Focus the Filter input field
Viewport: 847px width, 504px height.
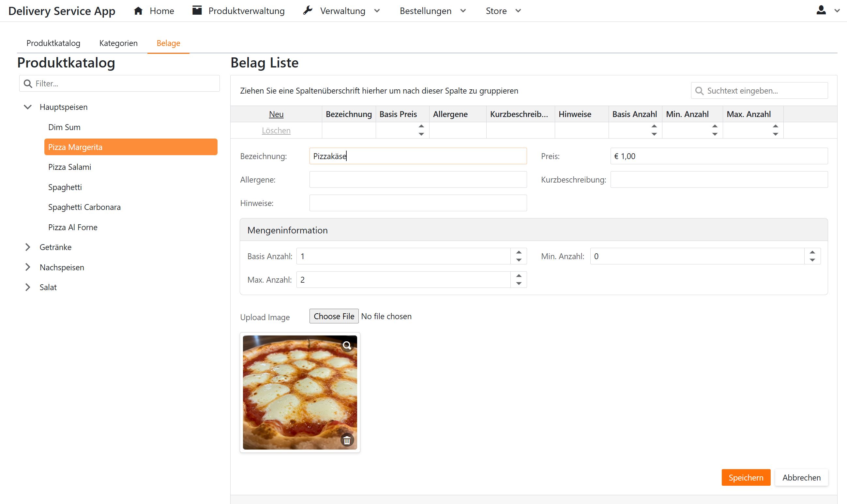click(x=119, y=83)
